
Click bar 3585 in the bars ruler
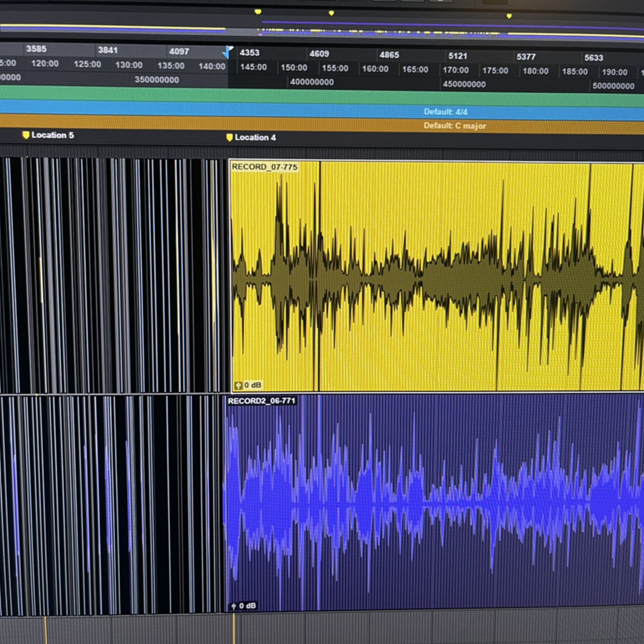[x=36, y=49]
